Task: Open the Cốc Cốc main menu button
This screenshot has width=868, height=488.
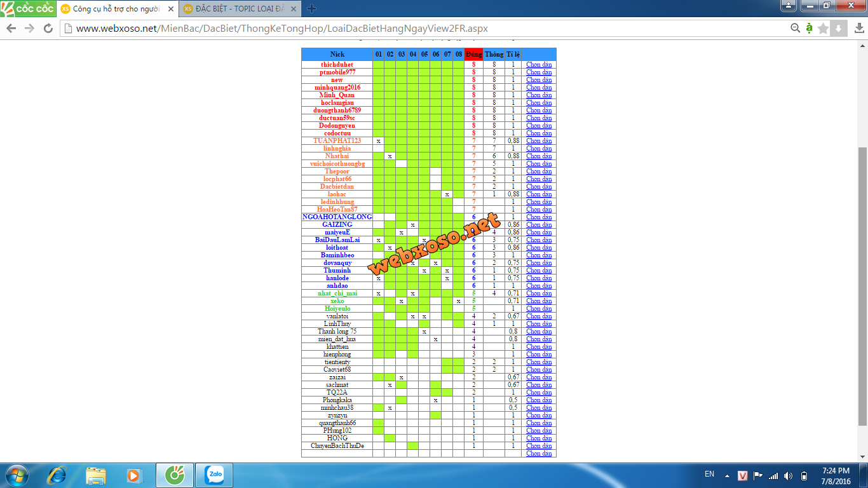Action: click(x=27, y=9)
